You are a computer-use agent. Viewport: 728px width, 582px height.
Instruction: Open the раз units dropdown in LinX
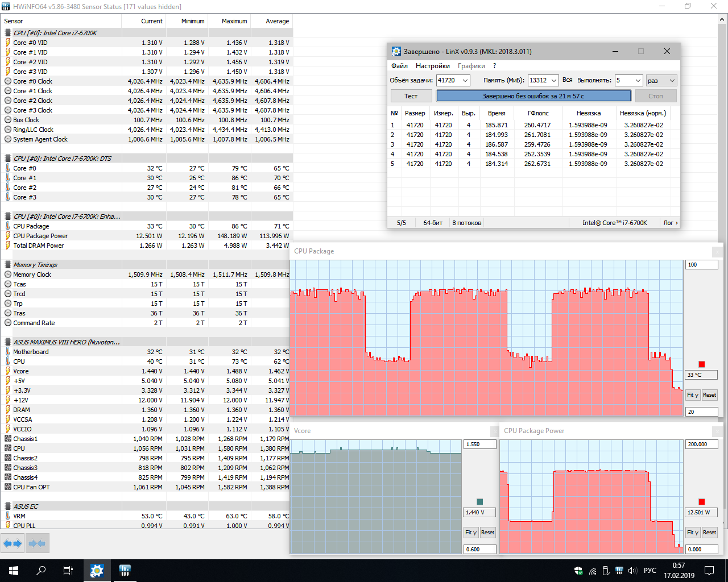tap(661, 80)
